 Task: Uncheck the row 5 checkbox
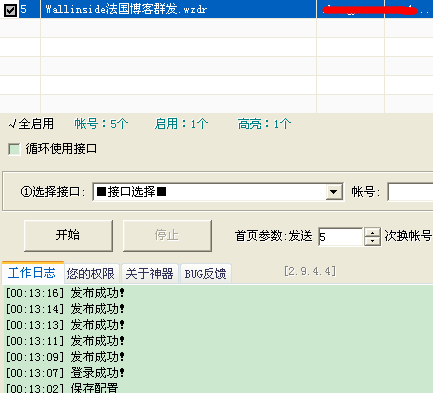coord(10,10)
